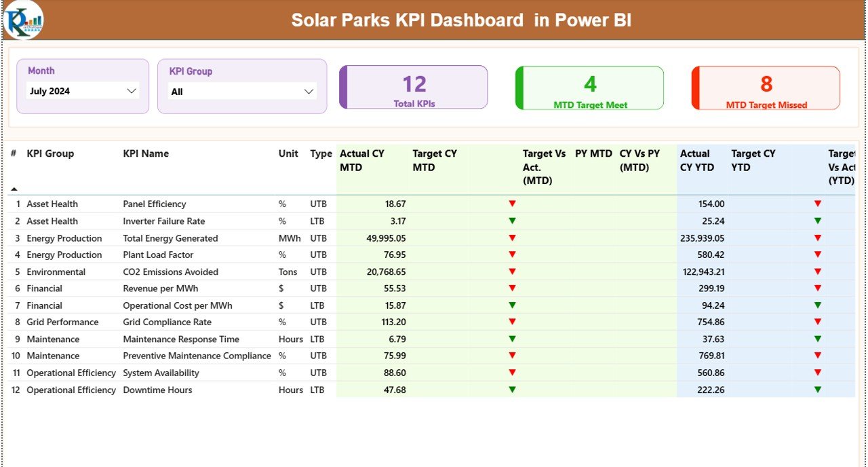The width and height of the screenshot is (868, 467).
Task: Click the red MTD arrow for System Availability
Action: tap(513, 372)
